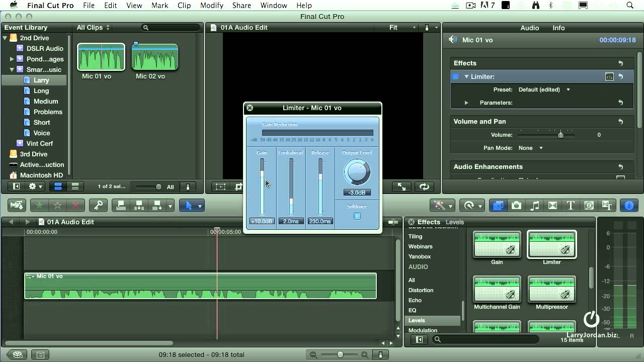The height and width of the screenshot is (362, 644).
Task: Open the Modify menu
Action: (212, 6)
